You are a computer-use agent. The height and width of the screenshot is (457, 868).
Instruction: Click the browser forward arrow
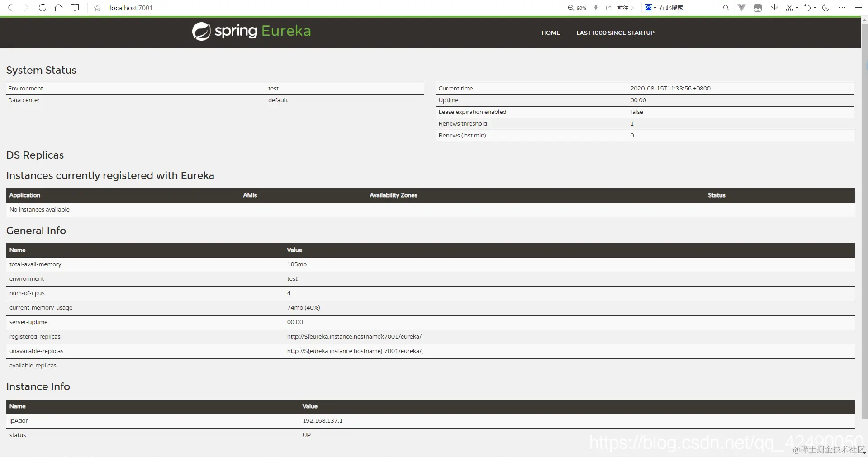tap(26, 8)
